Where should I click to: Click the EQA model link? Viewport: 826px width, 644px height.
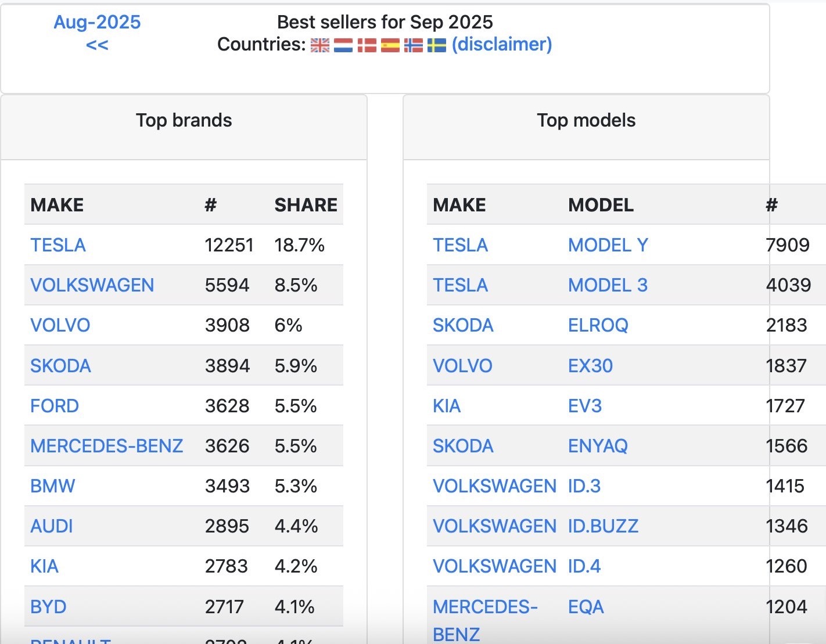(x=586, y=607)
